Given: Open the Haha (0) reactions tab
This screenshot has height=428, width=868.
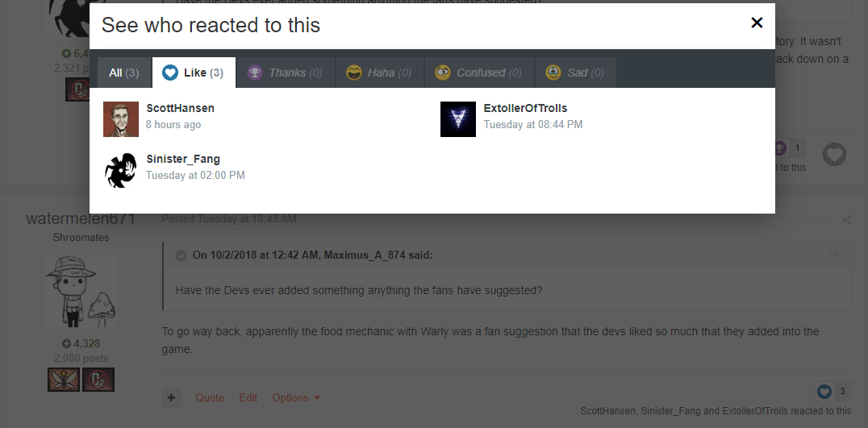Looking at the screenshot, I should click(x=379, y=73).
